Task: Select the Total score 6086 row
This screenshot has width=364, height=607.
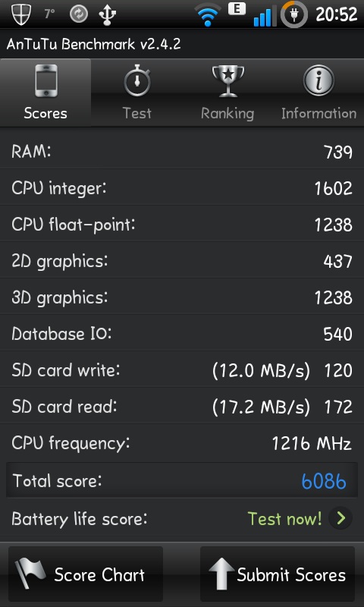Action: [182, 480]
